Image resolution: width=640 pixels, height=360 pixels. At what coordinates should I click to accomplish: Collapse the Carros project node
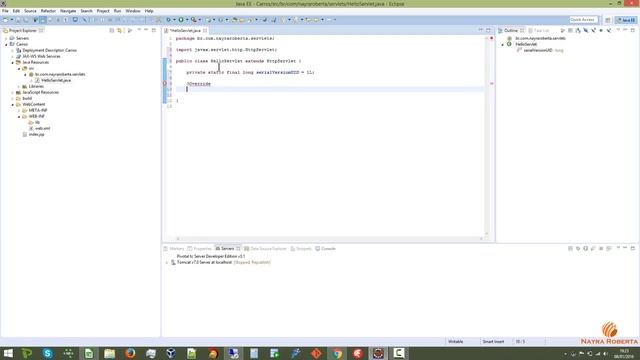(x=6, y=44)
